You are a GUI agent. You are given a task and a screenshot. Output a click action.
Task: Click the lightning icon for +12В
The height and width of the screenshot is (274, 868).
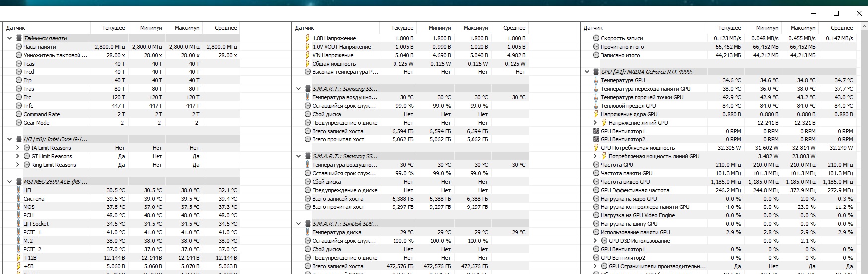(x=19, y=258)
